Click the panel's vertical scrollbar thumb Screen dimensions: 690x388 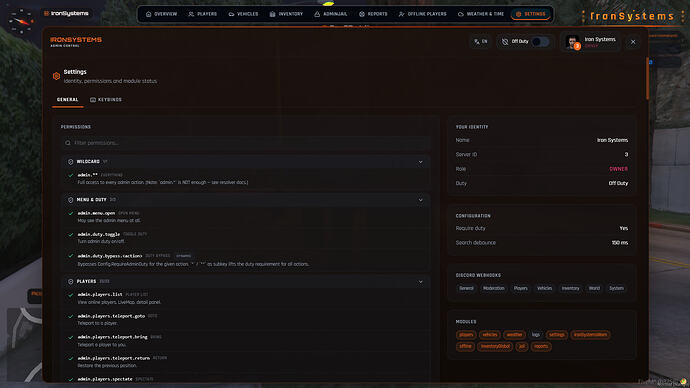(x=647, y=78)
